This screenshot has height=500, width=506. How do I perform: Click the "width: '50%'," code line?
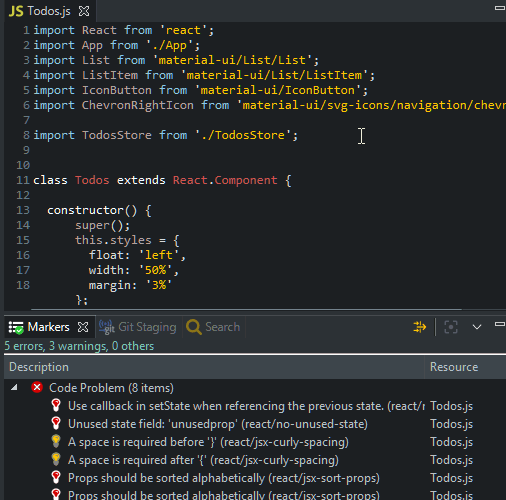pyautogui.click(x=134, y=270)
